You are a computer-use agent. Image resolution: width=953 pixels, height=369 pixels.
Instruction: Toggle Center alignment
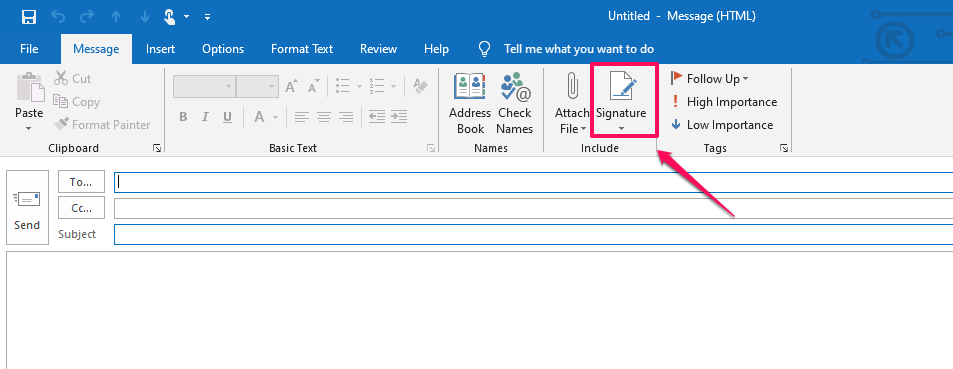[324, 117]
